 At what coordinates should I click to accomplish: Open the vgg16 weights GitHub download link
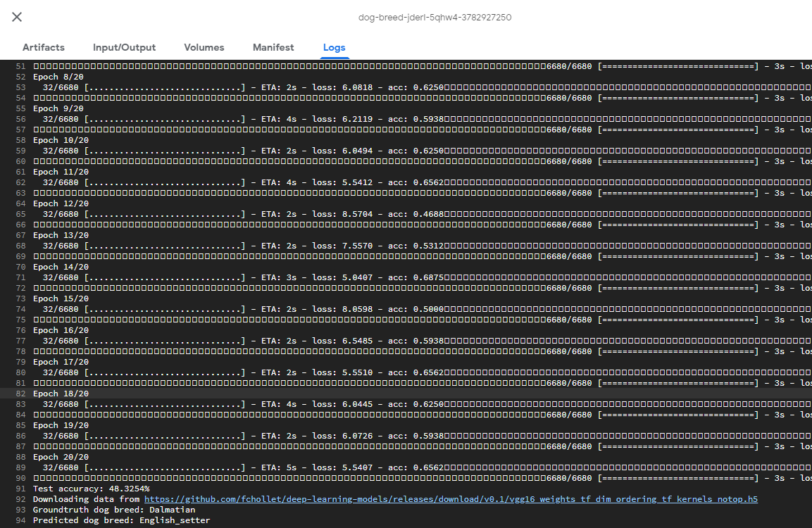click(x=451, y=499)
